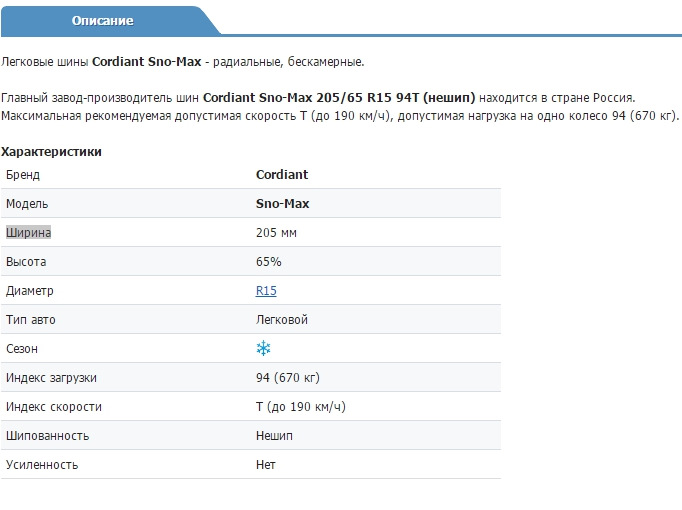Click the snowflake winter season icon

coord(263,348)
